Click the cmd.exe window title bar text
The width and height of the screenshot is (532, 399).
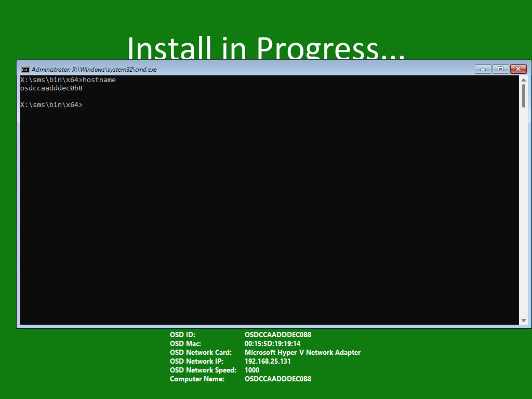pyautogui.click(x=94, y=69)
